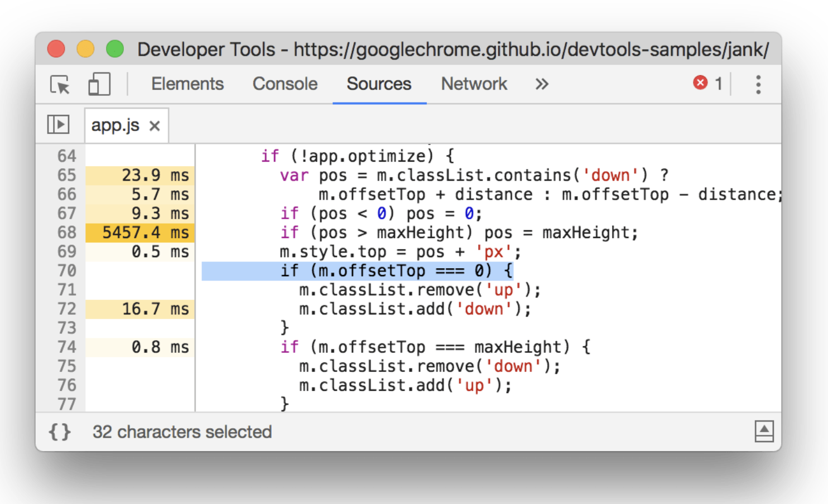
Task: Click the 5.7 ms timing value
Action: point(161,194)
